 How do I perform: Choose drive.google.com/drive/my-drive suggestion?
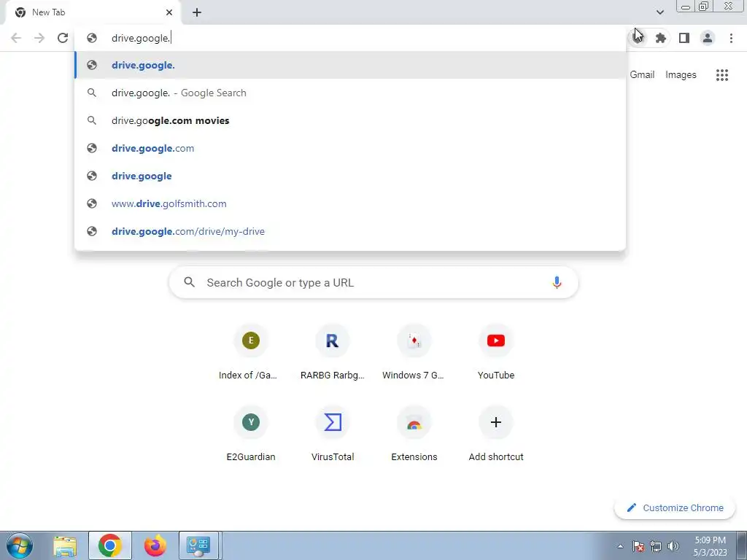pyautogui.click(x=350, y=231)
